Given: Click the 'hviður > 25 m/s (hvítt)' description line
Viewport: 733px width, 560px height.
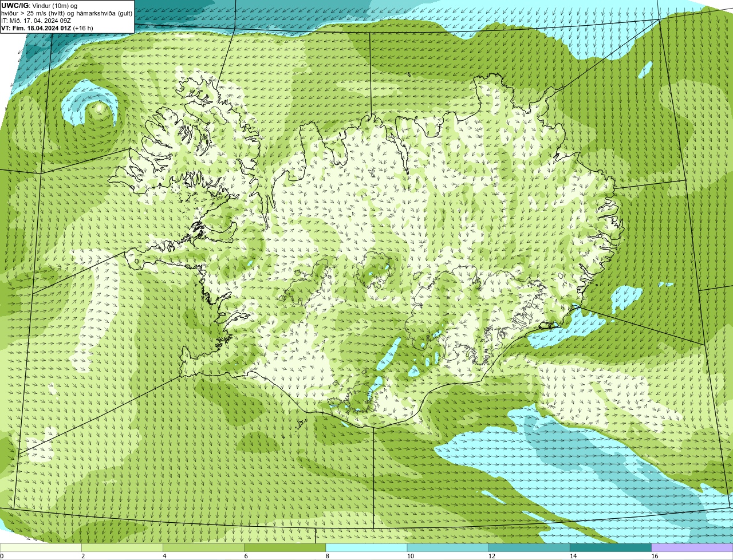Looking at the screenshot, I should [x=67, y=13].
